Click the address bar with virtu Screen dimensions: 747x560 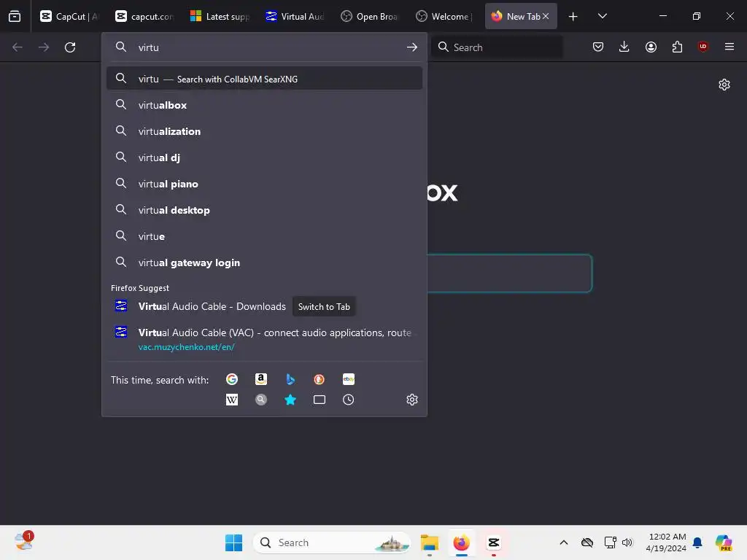tap(264, 47)
